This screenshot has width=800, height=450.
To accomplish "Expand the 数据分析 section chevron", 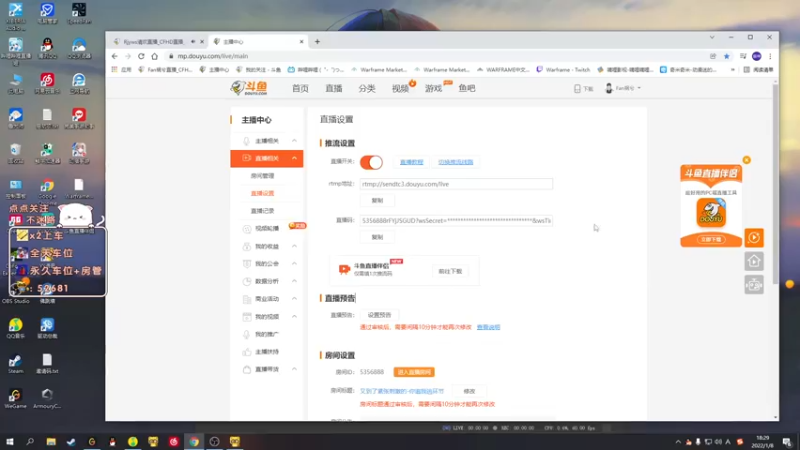I will coord(294,281).
